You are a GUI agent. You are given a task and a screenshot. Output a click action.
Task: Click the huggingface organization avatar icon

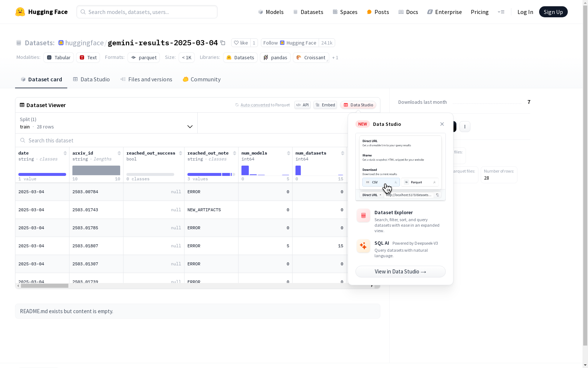[61, 43]
